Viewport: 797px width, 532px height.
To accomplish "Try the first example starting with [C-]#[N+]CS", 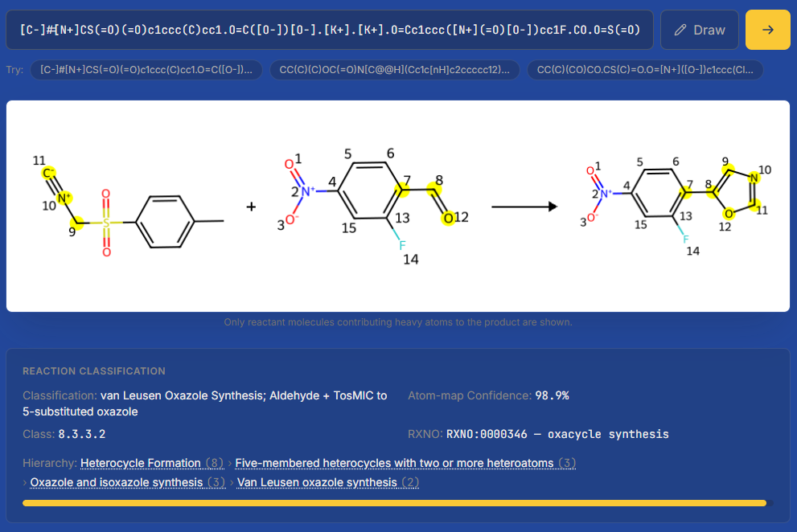I will (146, 70).
